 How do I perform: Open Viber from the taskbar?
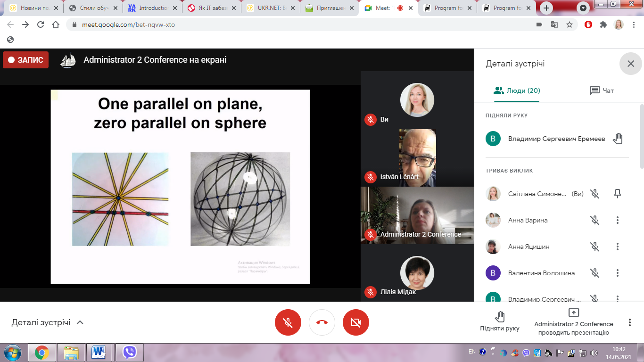(129, 352)
